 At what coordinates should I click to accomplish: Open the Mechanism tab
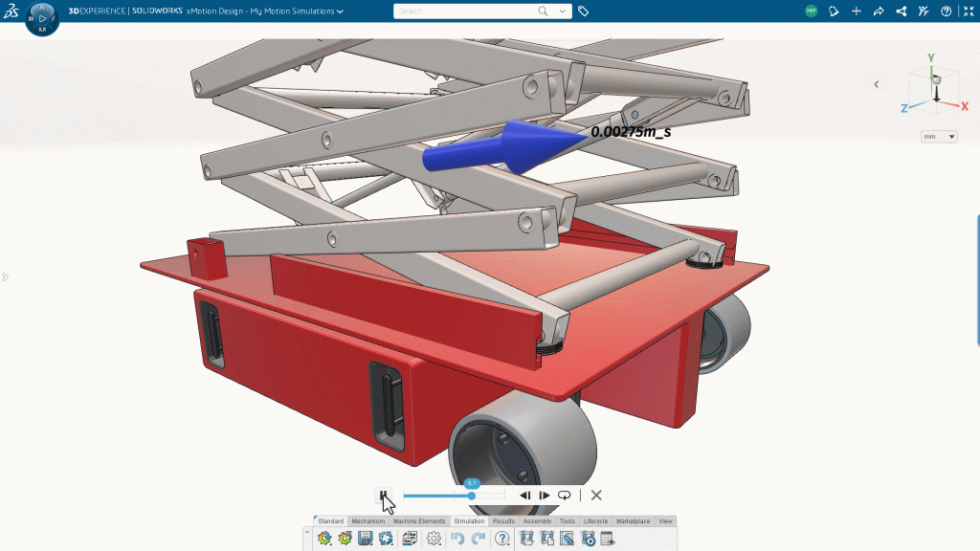pos(367,521)
